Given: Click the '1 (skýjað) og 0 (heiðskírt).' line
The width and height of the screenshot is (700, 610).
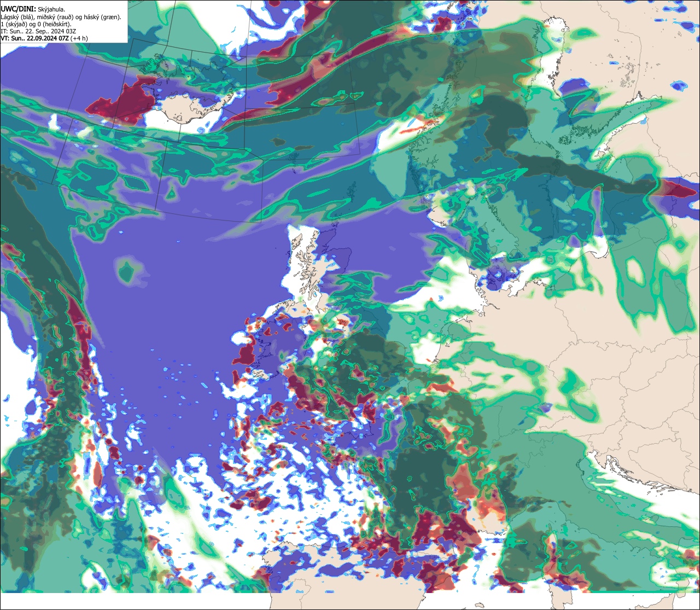Looking at the screenshot, I should tap(36, 24).
